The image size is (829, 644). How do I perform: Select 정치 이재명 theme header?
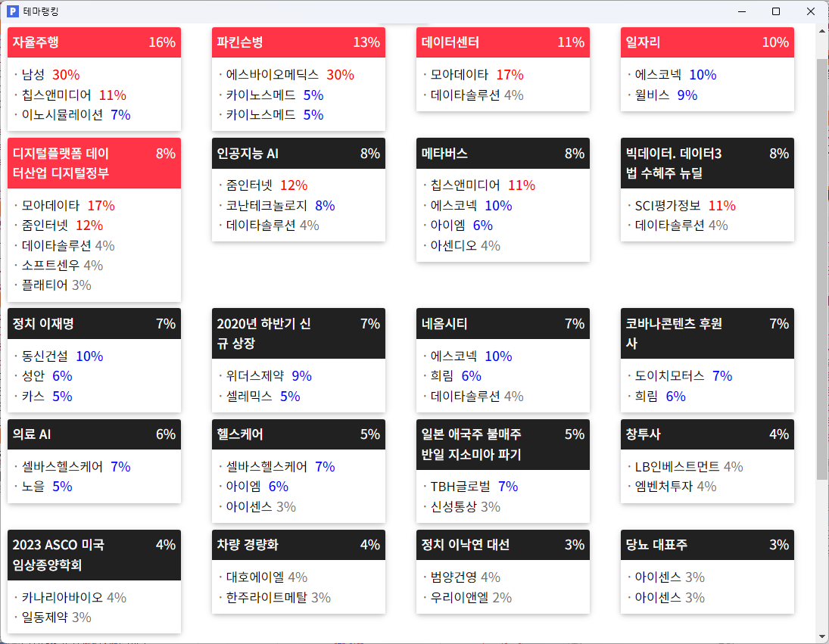pos(94,323)
